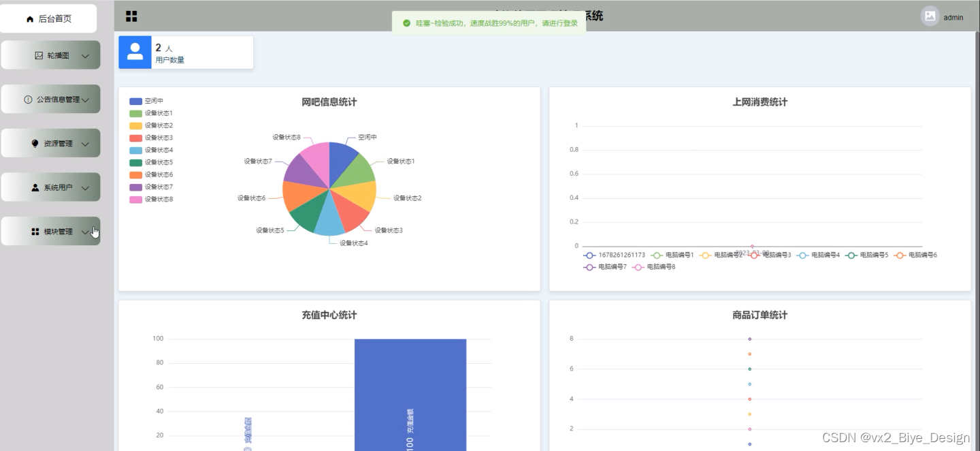Click the 网吧信息统计 chart title
Screen dimensions: 980x451
click(x=329, y=102)
